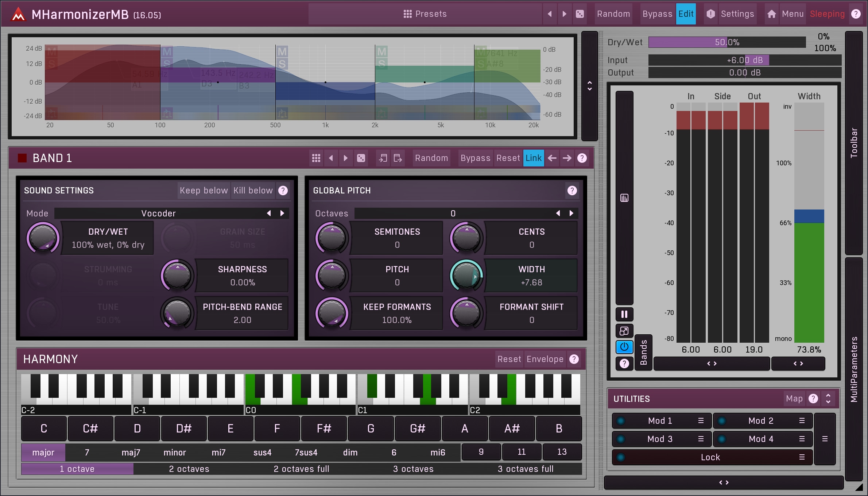Click the Band 1 Reset button
Screen dimensions: 868x496
click(x=508, y=158)
